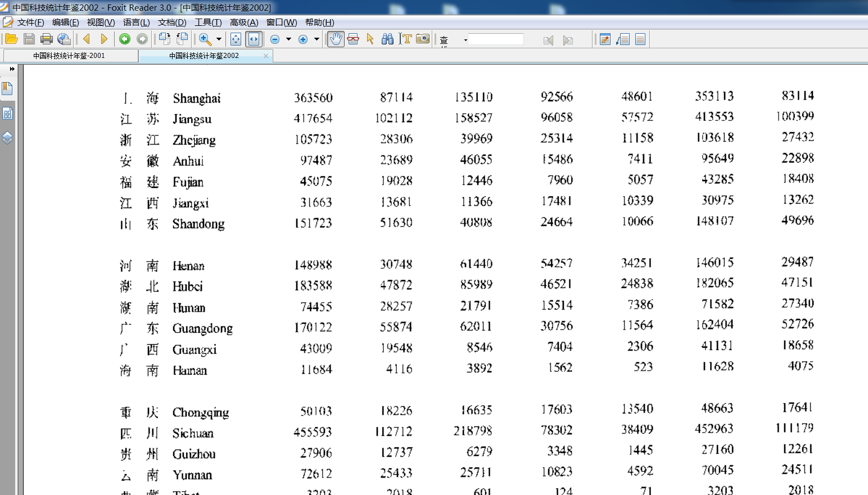Open the Pages thumbnails side panel
This screenshot has height=495, width=868.
pyautogui.click(x=7, y=114)
